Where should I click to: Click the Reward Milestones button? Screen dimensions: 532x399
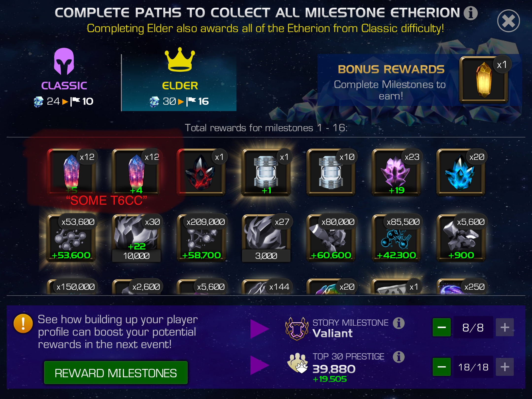pyautogui.click(x=116, y=373)
